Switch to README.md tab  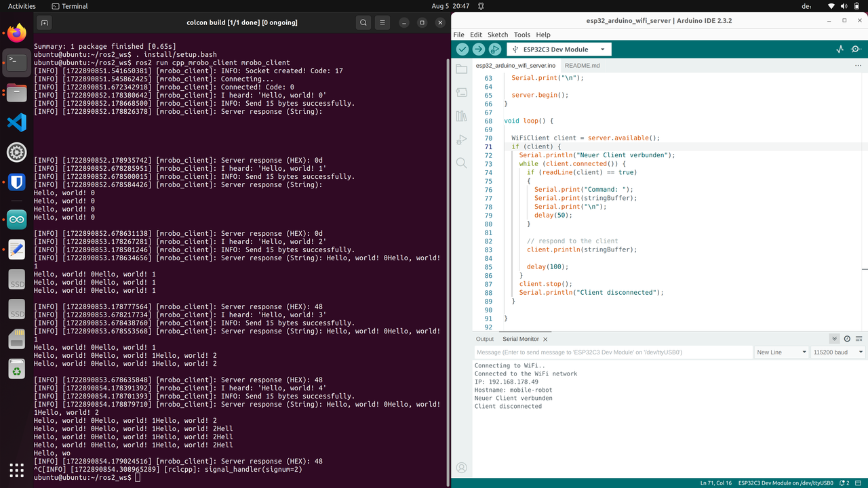pos(583,66)
